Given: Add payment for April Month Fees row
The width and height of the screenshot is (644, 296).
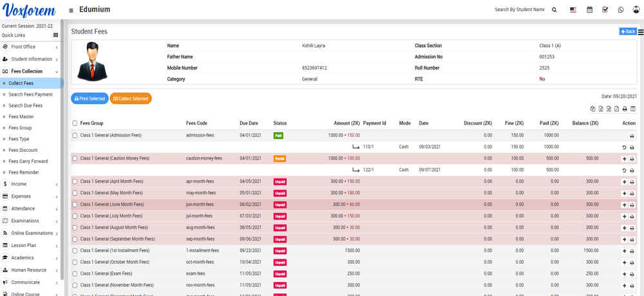Looking at the screenshot, I should click(x=624, y=182).
